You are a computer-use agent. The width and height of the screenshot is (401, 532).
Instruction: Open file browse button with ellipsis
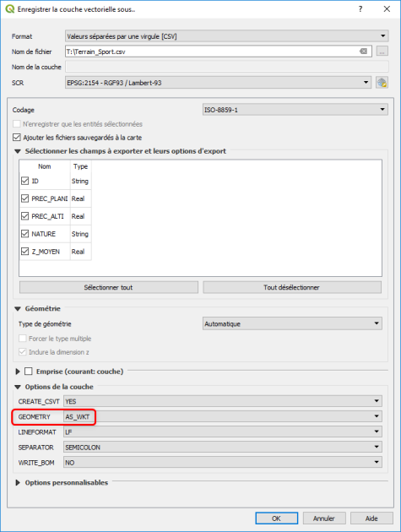pos(382,52)
